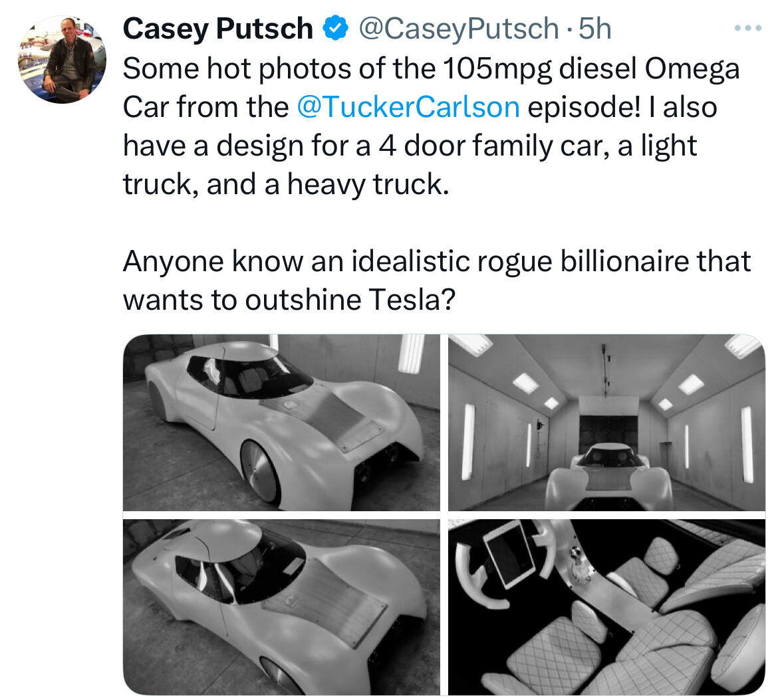Open the three-dot more options menu

pos(747,29)
